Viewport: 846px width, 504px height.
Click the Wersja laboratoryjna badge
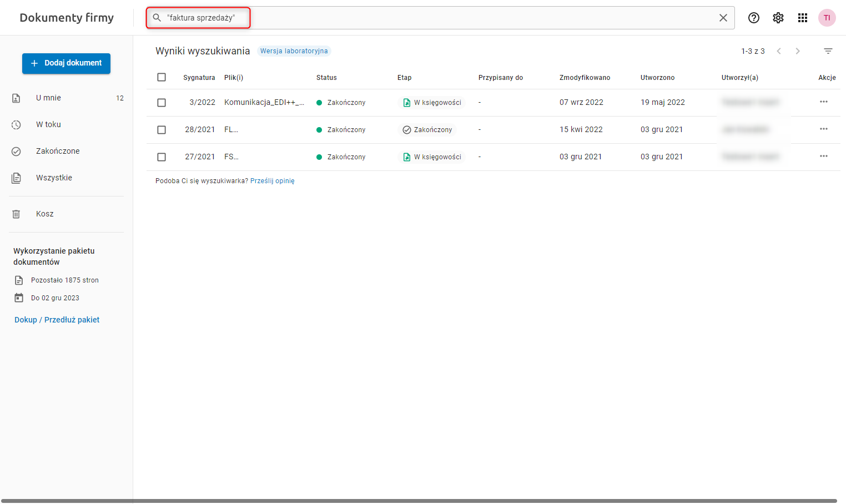tap(294, 51)
